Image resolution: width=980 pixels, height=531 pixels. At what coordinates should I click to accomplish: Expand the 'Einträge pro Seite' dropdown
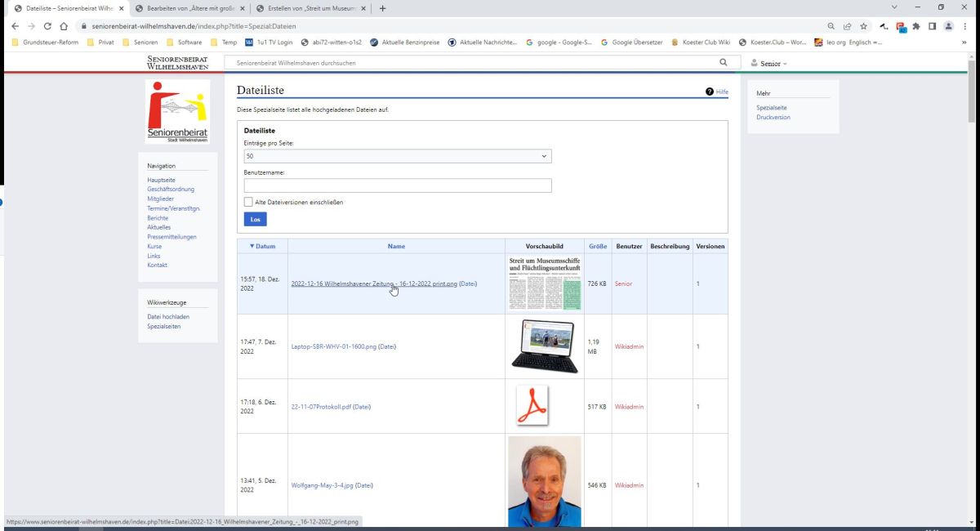coord(398,156)
